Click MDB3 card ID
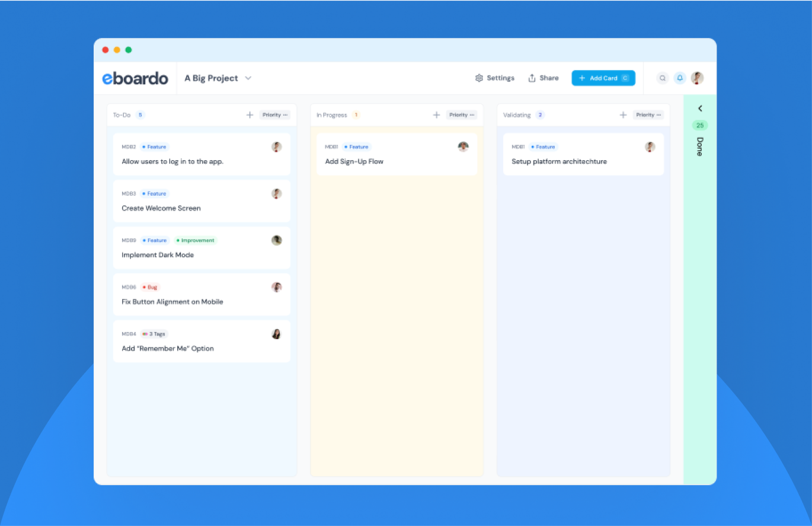 pyautogui.click(x=129, y=193)
